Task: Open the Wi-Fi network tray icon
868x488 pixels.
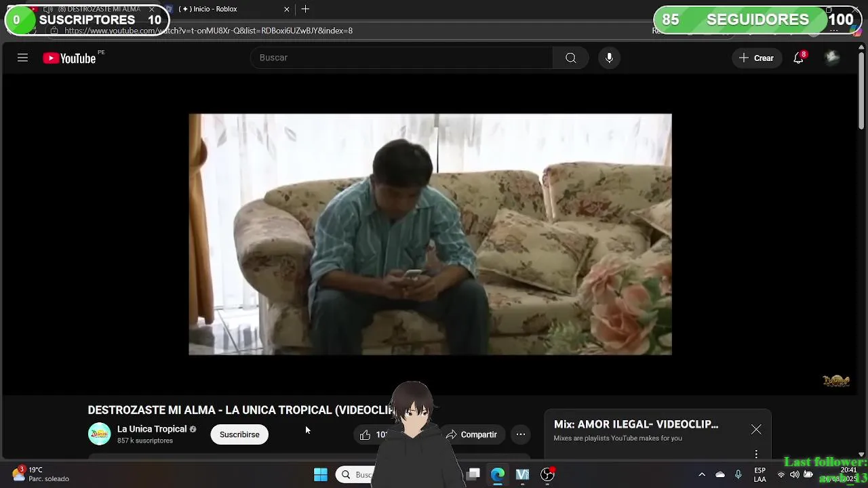Action: [x=781, y=474]
